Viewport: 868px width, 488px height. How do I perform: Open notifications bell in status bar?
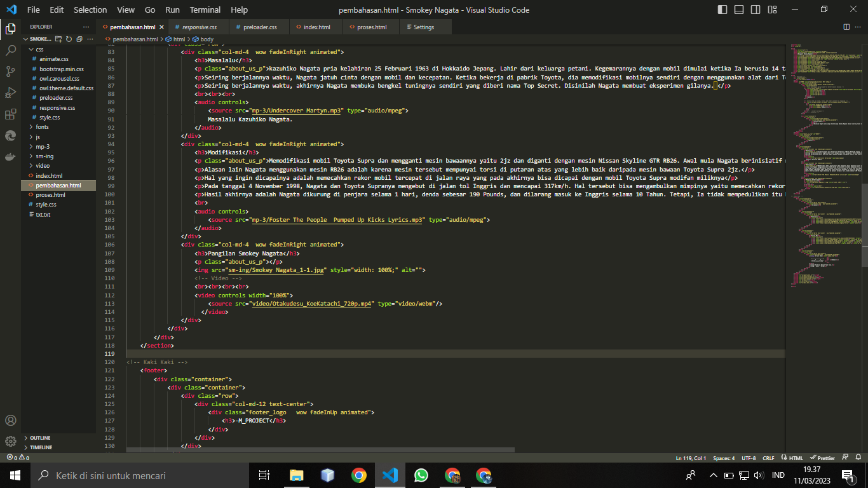tap(858, 457)
